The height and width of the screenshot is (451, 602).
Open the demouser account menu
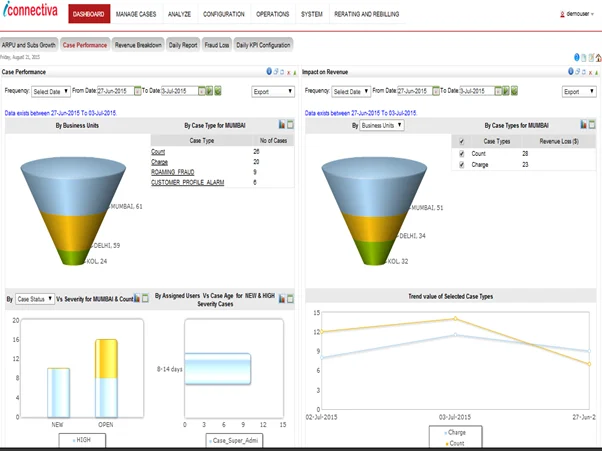click(577, 14)
